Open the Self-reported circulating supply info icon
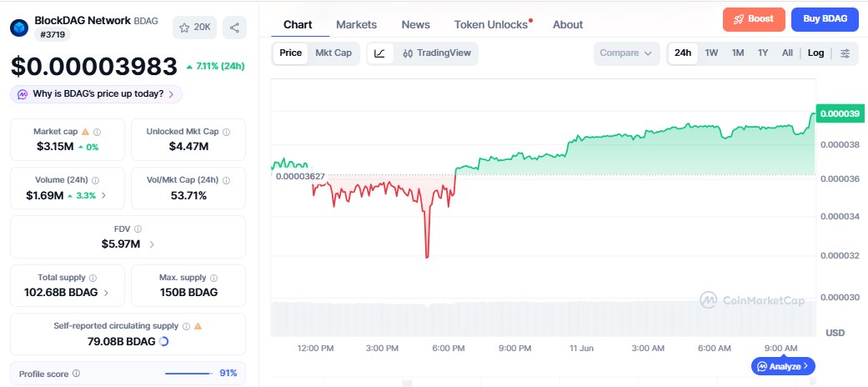 click(187, 326)
